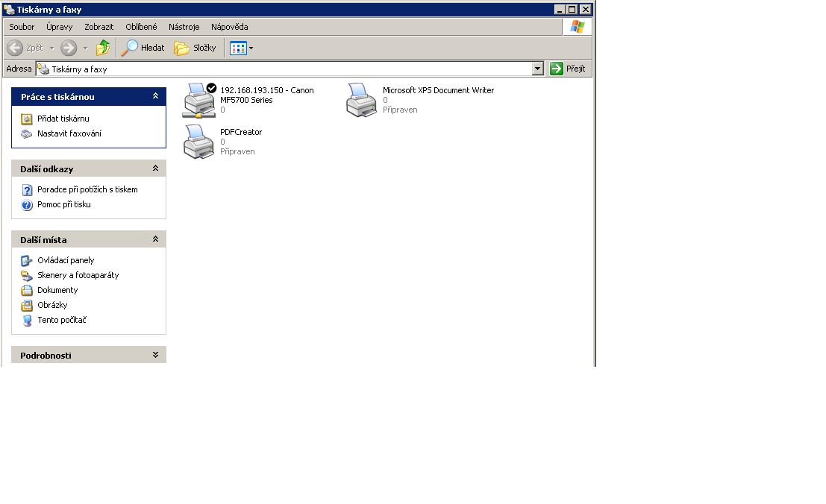
Task: Open Poradce při potížích s tiskem link
Action: coord(87,189)
